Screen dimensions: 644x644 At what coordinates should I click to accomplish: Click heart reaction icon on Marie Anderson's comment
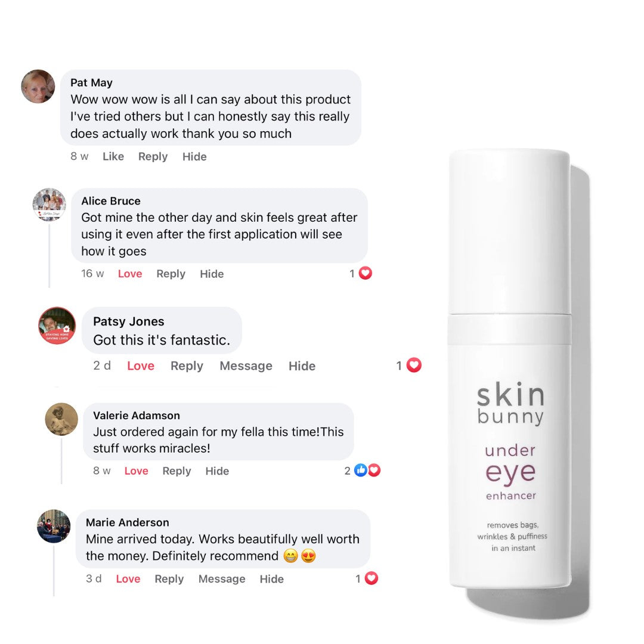[x=371, y=578]
